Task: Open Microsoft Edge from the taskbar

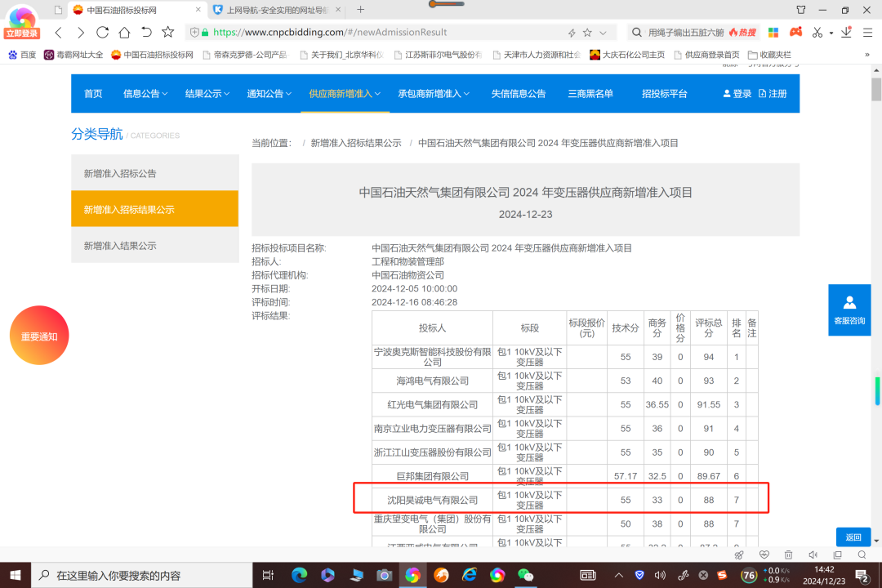Action: 299,575
